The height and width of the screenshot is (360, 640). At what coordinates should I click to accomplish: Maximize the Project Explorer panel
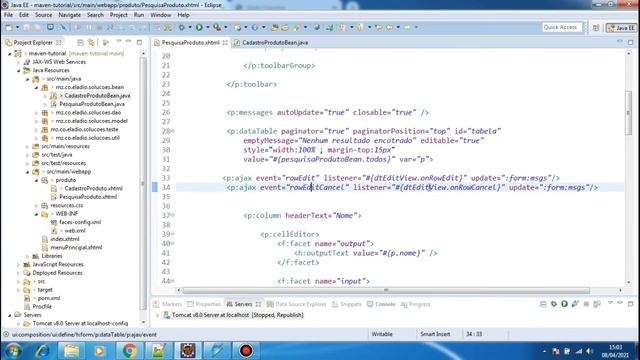[x=139, y=42]
